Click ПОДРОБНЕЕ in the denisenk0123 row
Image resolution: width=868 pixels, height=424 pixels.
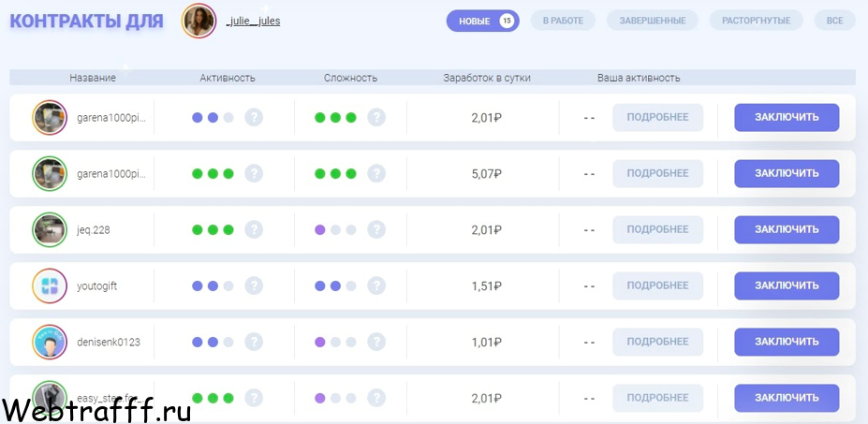[657, 342]
